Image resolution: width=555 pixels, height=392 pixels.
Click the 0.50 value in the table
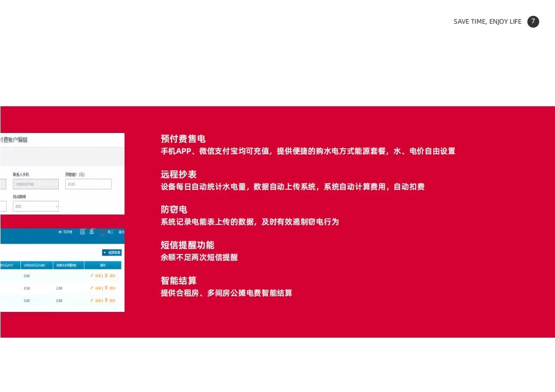[x=27, y=288]
